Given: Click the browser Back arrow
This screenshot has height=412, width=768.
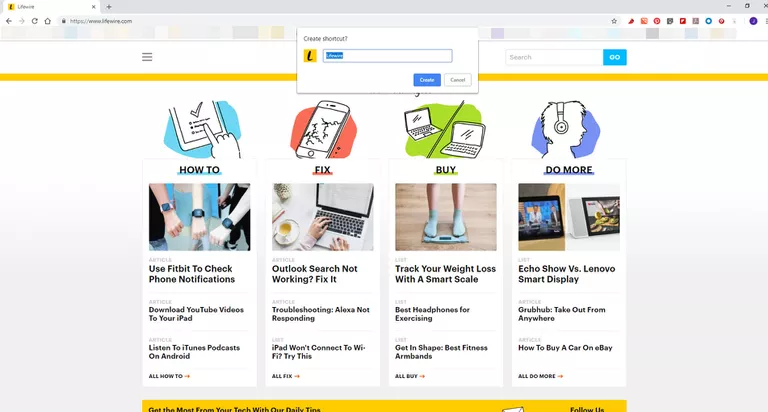Looking at the screenshot, I should click(9, 21).
